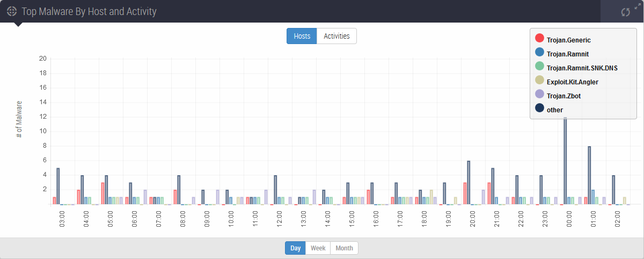The width and height of the screenshot is (644, 259).
Task: Switch to the Hosts view
Action: pos(302,36)
